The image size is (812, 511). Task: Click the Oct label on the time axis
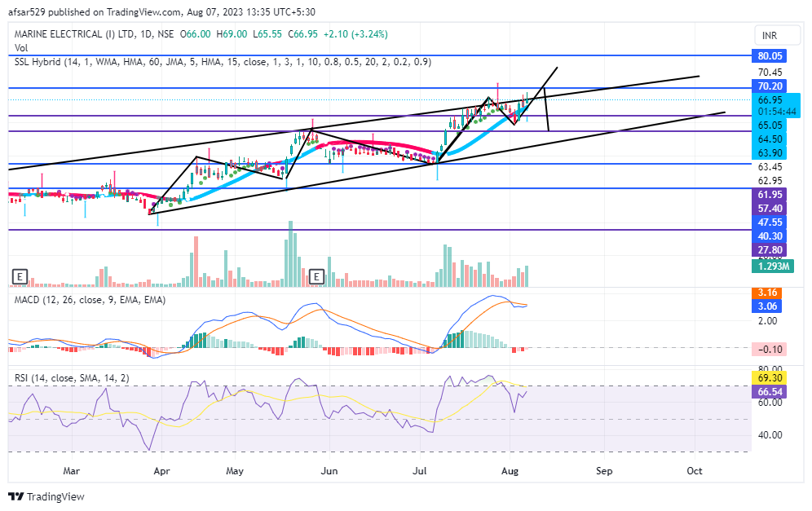click(x=695, y=471)
